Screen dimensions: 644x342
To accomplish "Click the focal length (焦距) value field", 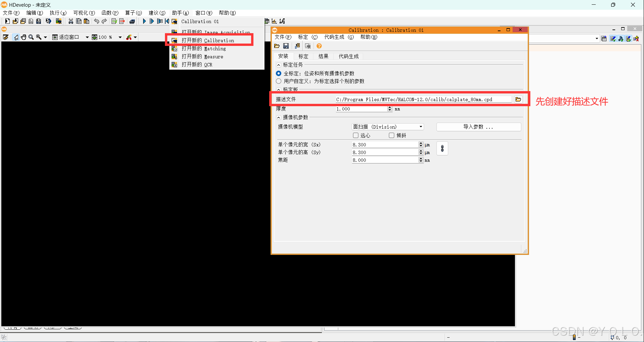I will point(385,160).
